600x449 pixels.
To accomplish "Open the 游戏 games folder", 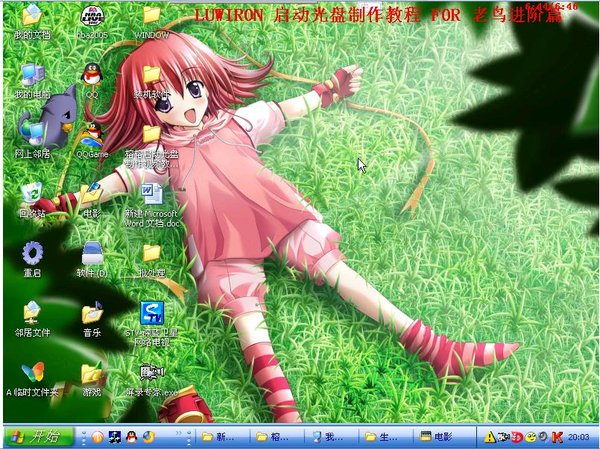I will pyautogui.click(x=91, y=373).
